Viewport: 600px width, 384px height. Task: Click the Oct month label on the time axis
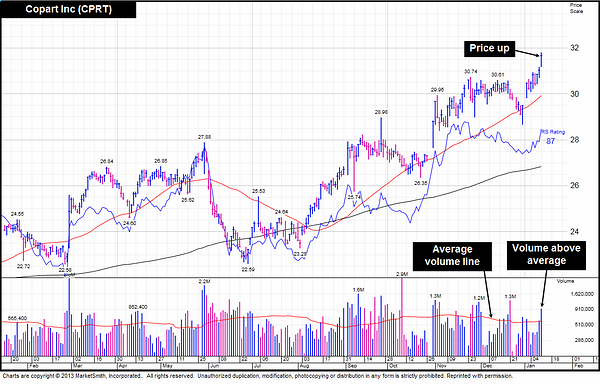[x=394, y=366]
